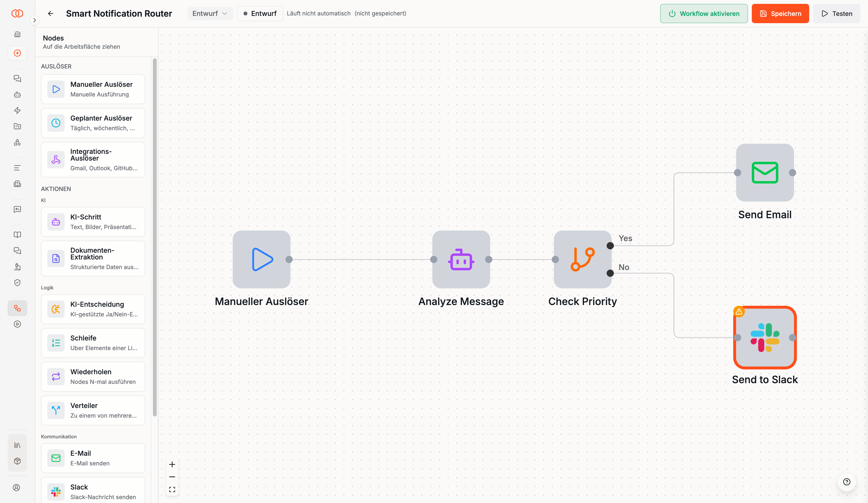Viewport: 868px width, 503px height.
Task: Save the workflow with Speichern
Action: tap(780, 14)
